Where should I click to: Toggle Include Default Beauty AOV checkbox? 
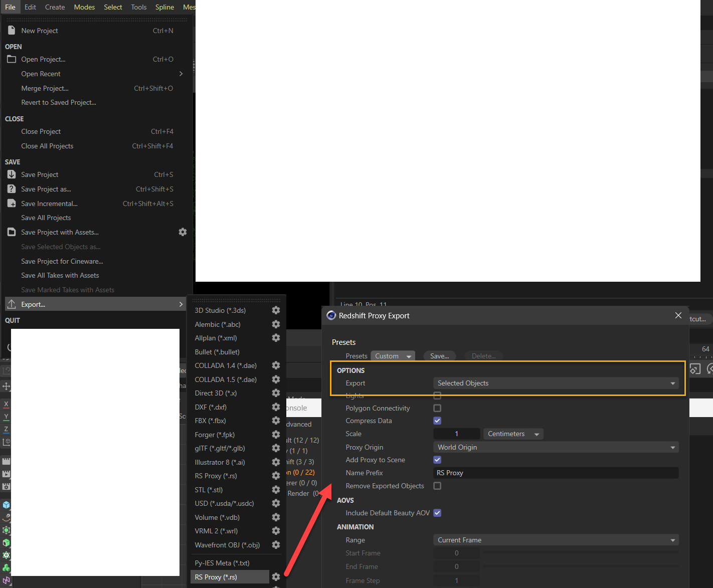437,513
